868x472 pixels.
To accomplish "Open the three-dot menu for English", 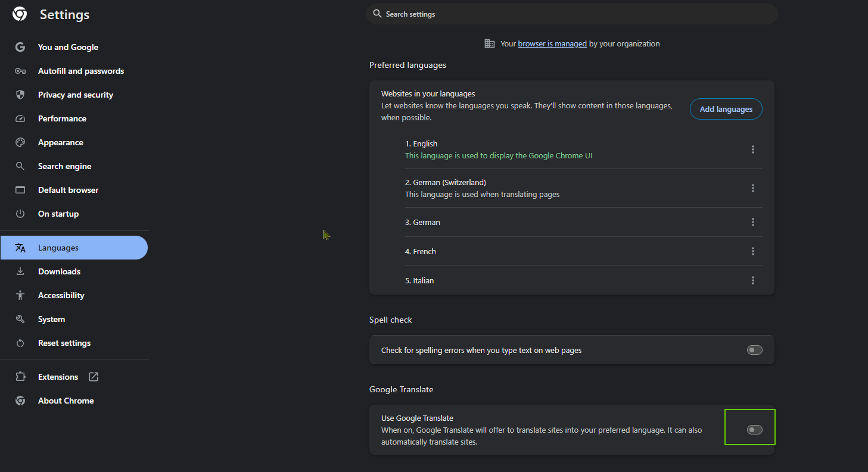I will [x=753, y=149].
